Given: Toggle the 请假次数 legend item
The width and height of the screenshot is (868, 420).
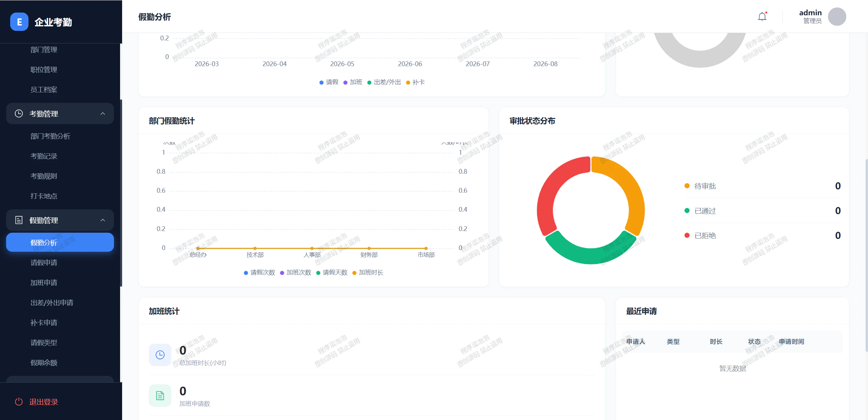Looking at the screenshot, I should pyautogui.click(x=259, y=272).
